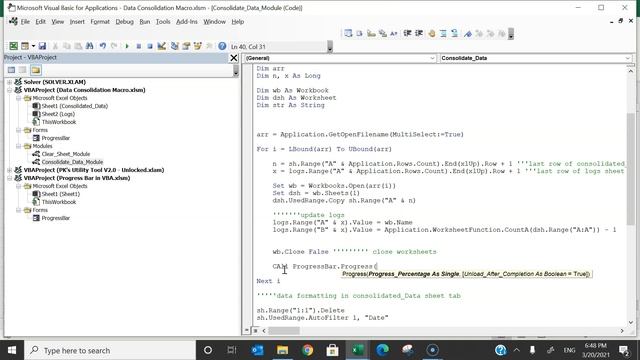The image size is (640, 360).
Task: Click the List Constants icon in Edit toolbar
Action: pos(359,33)
